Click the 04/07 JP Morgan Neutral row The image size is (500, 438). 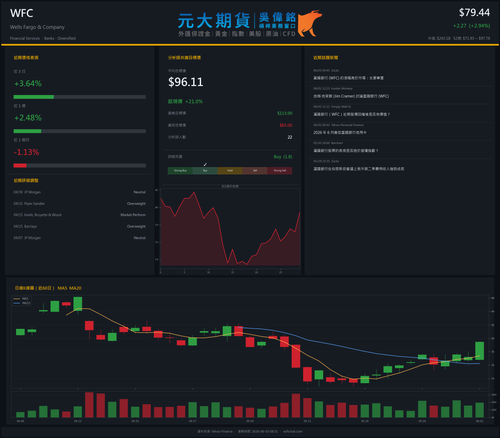79,238
